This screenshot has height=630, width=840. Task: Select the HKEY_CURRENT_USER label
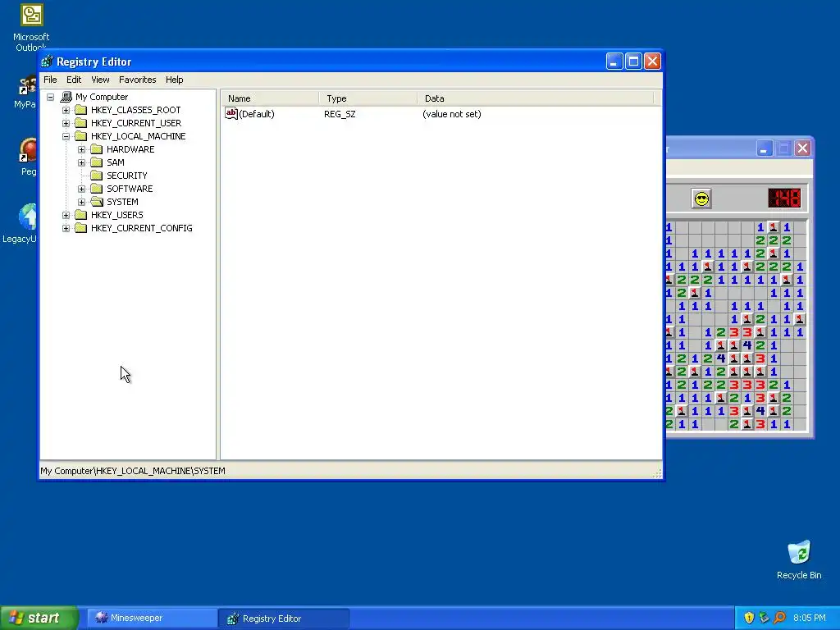[136, 123]
